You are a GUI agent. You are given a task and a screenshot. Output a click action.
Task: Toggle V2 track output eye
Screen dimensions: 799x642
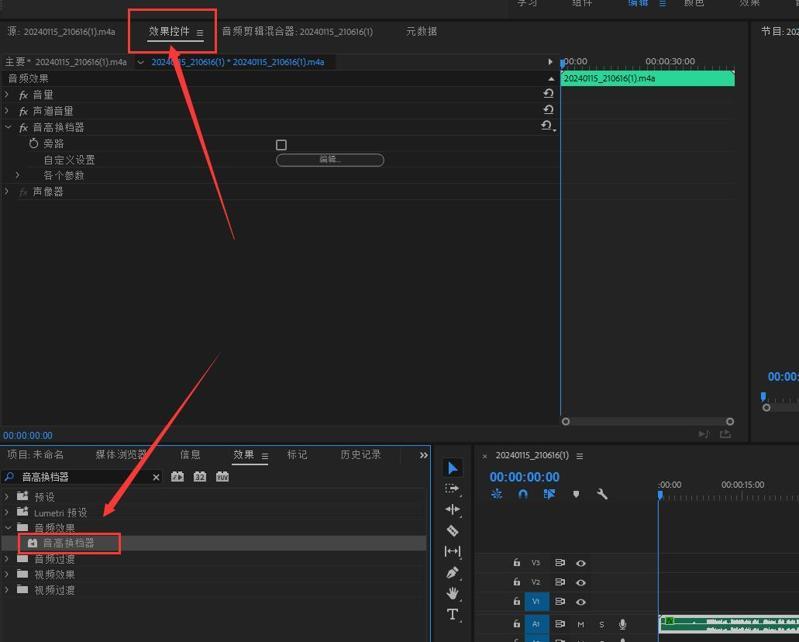(580, 582)
